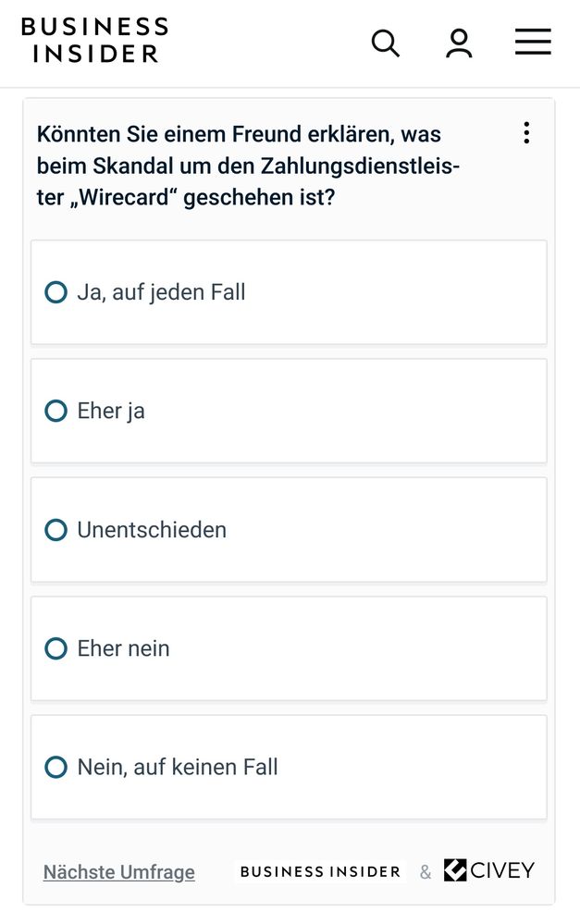
Task: Select the "Unentschieden" radio circle
Action: pyautogui.click(x=56, y=530)
